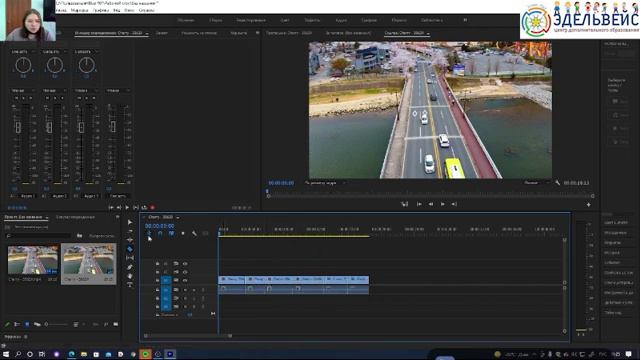
Task: Open master channel automation mode dropdown
Action: click(118, 90)
